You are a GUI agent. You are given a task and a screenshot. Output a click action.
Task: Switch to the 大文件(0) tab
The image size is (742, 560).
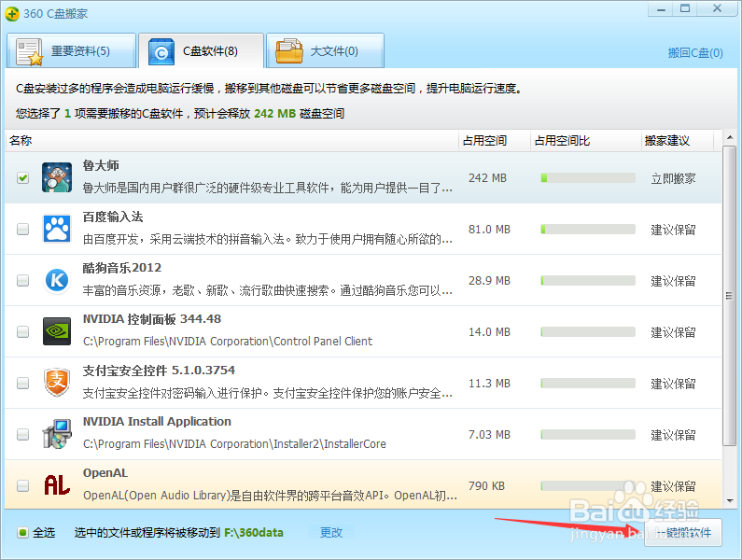[x=325, y=50]
